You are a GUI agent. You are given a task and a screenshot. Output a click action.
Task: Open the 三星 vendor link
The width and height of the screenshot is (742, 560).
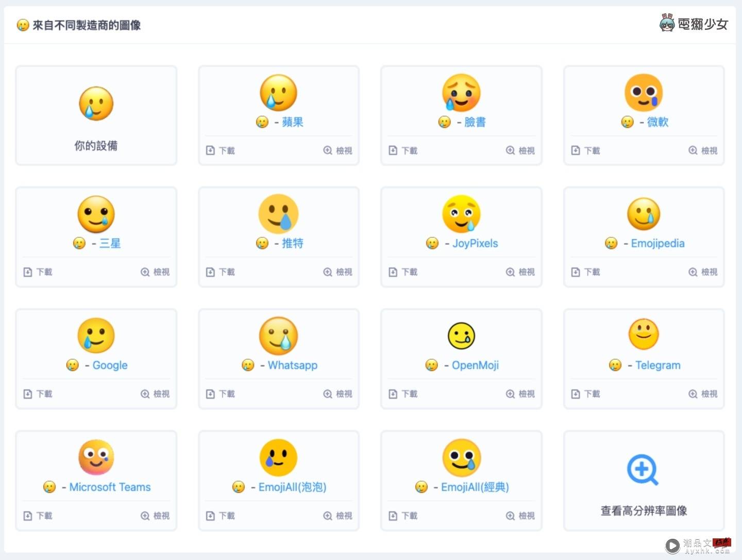pos(110,243)
